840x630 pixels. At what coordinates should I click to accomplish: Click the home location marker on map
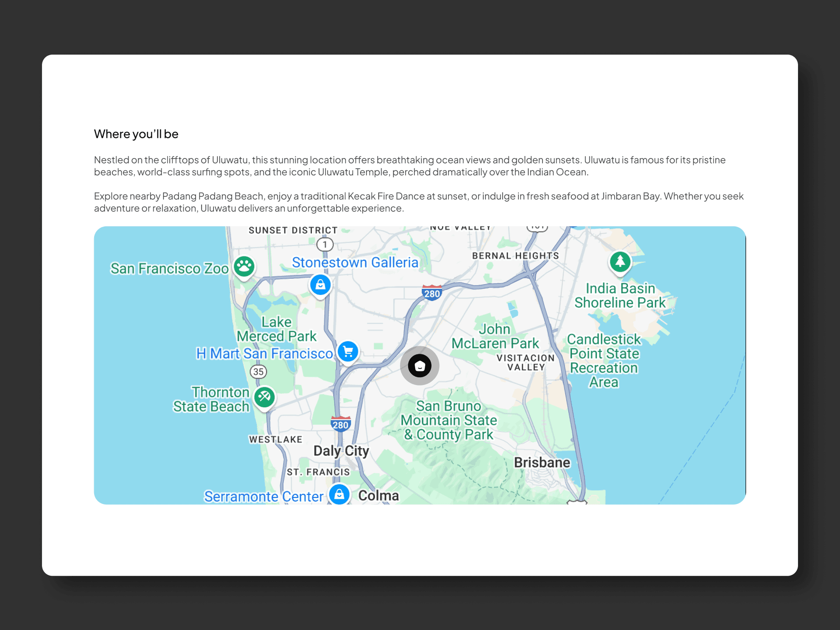point(420,366)
